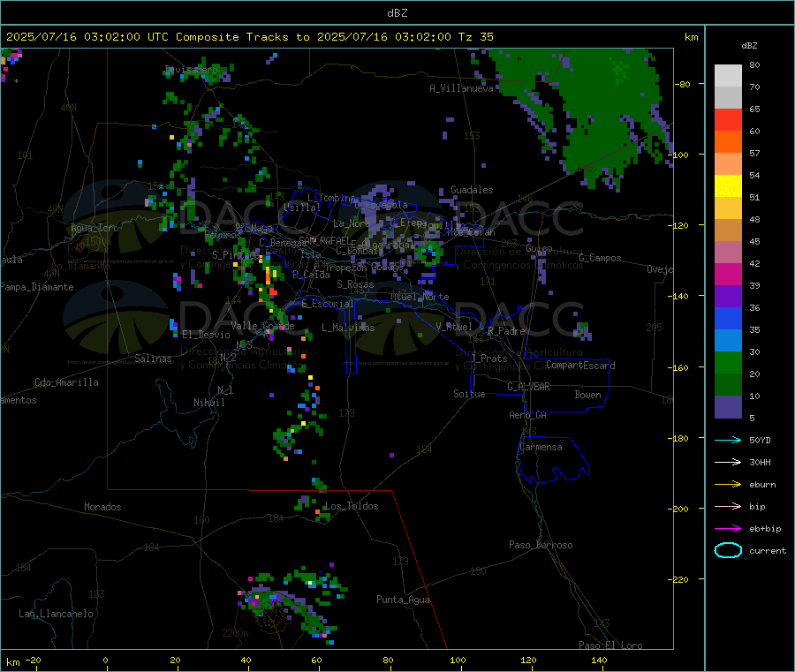The image size is (795, 672).
Task: Click the pink bip arrow in legend
Action: [728, 506]
